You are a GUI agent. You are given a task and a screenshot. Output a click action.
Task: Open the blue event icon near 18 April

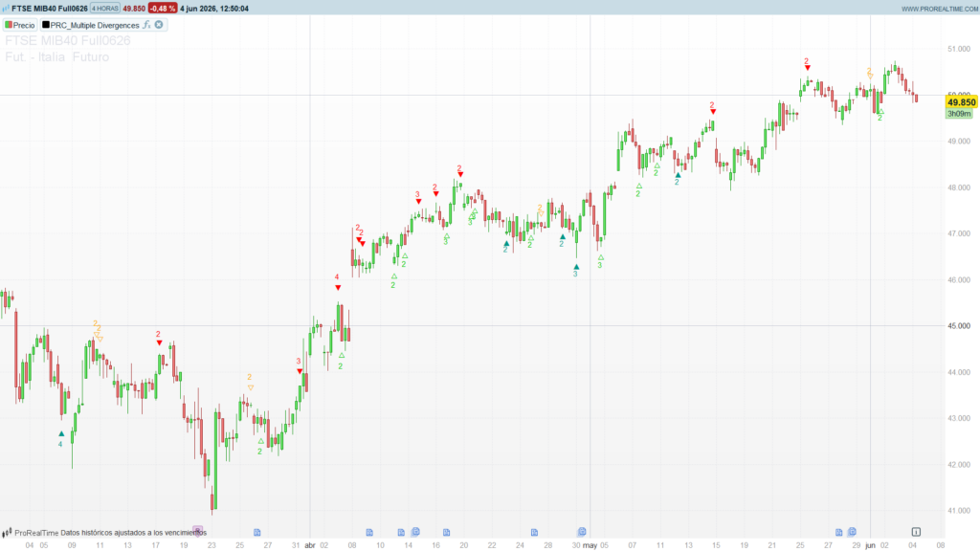(446, 532)
